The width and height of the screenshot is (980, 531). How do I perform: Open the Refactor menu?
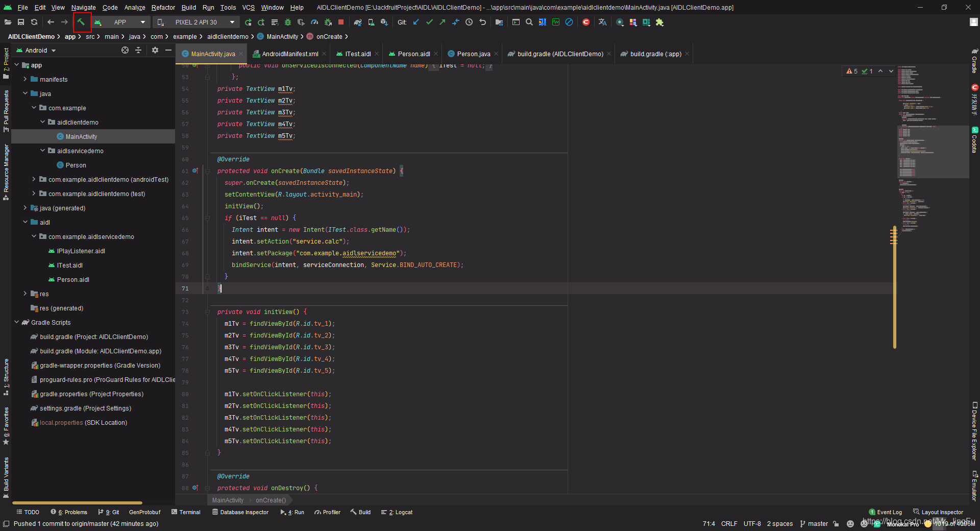163,8
